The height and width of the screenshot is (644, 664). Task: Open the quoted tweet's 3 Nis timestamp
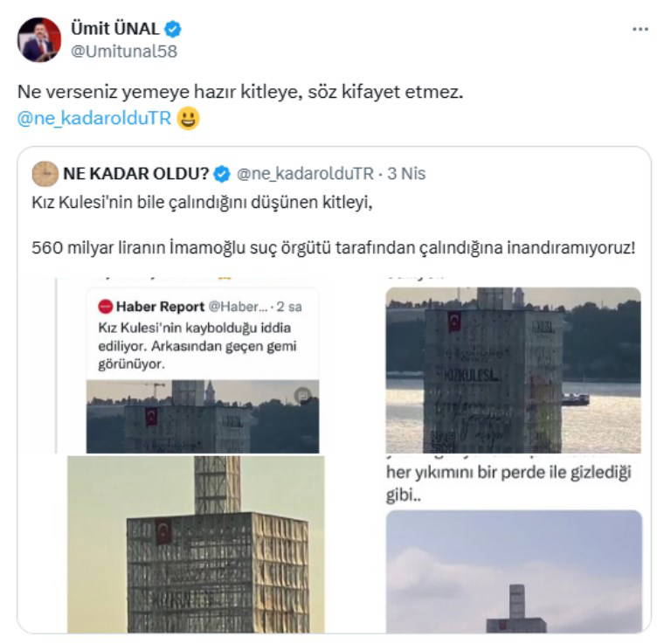[x=406, y=174]
